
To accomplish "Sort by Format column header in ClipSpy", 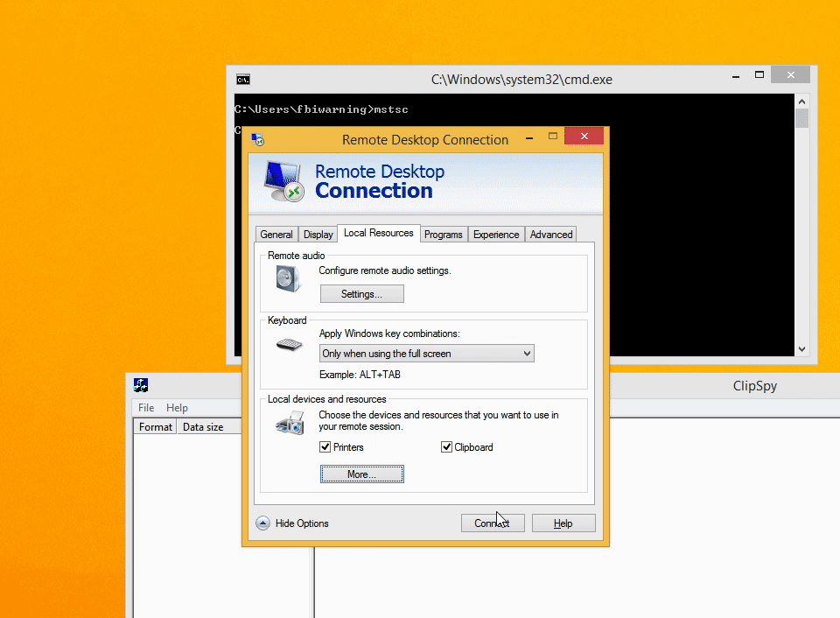I will point(156,426).
